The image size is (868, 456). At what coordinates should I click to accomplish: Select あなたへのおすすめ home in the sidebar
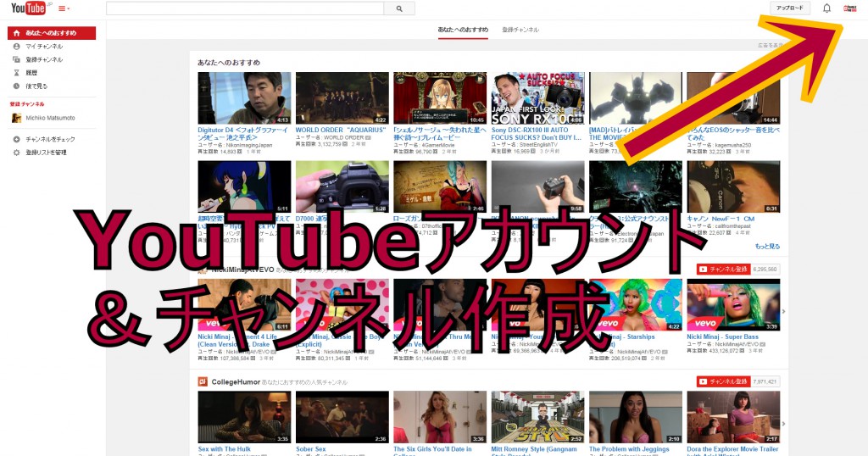[51, 33]
